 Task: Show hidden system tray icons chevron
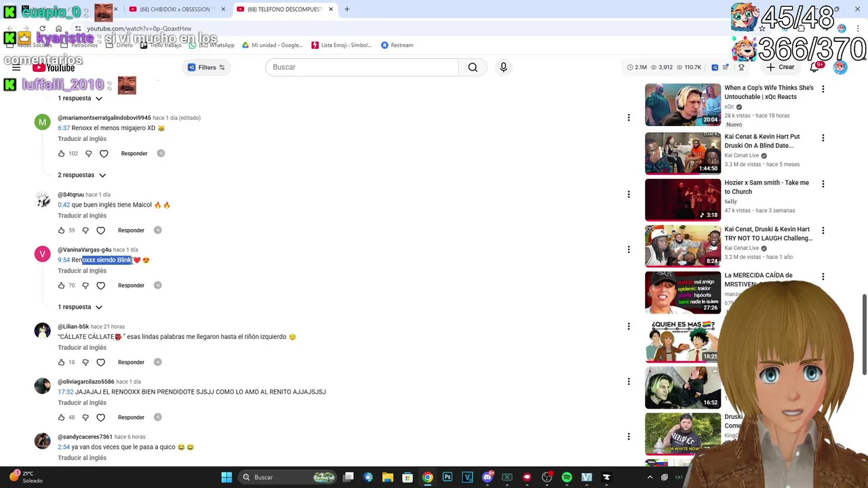point(650,477)
